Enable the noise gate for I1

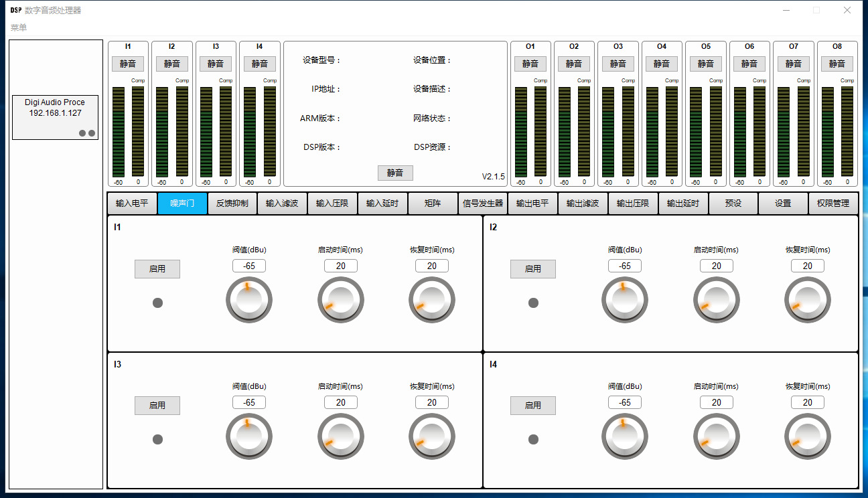click(x=157, y=269)
